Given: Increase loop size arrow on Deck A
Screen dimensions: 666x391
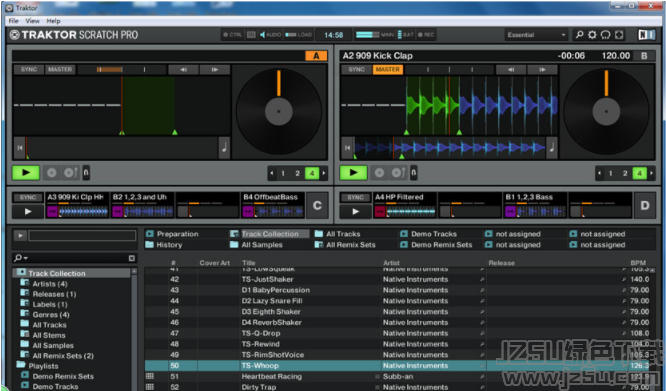Looking at the screenshot, I should click(324, 173).
